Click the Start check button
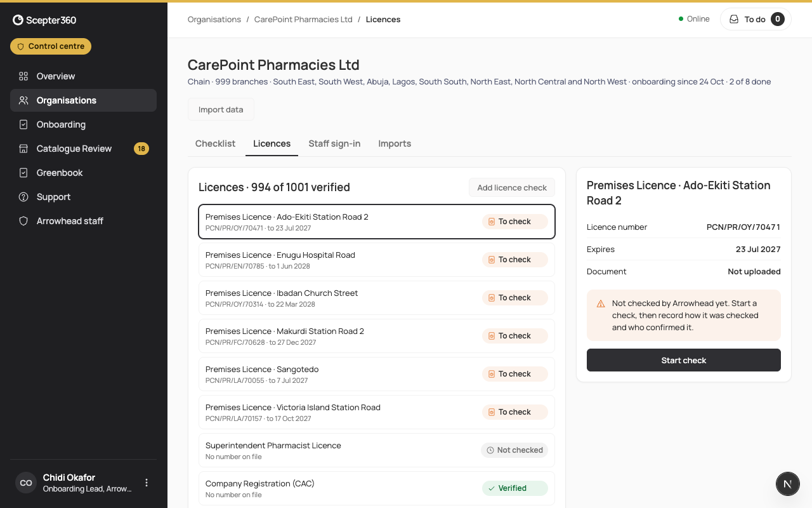This screenshot has height=508, width=812. coord(684,360)
